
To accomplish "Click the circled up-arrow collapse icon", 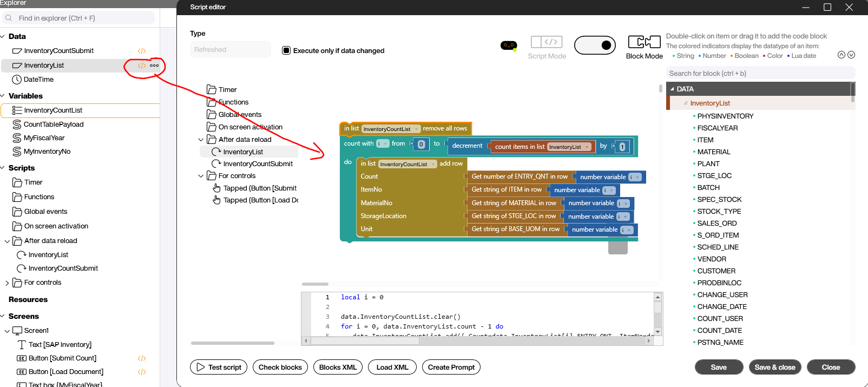I will [x=841, y=55].
